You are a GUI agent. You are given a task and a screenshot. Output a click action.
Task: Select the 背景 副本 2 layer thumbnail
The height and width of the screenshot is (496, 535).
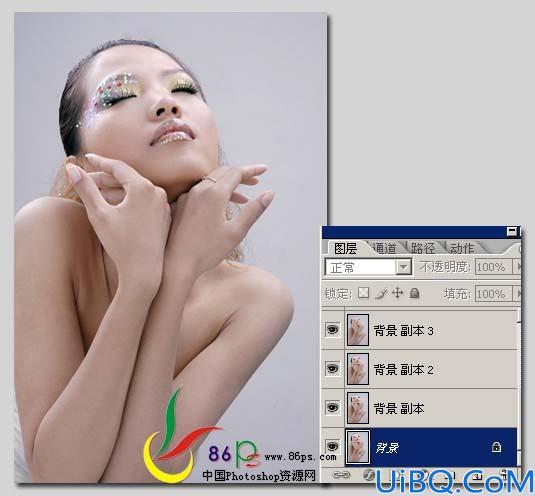coord(358,369)
